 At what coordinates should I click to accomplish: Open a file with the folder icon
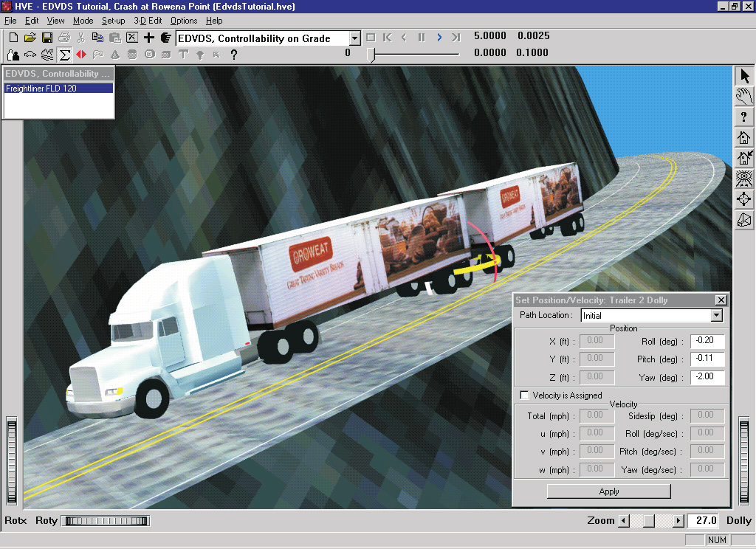click(x=30, y=38)
